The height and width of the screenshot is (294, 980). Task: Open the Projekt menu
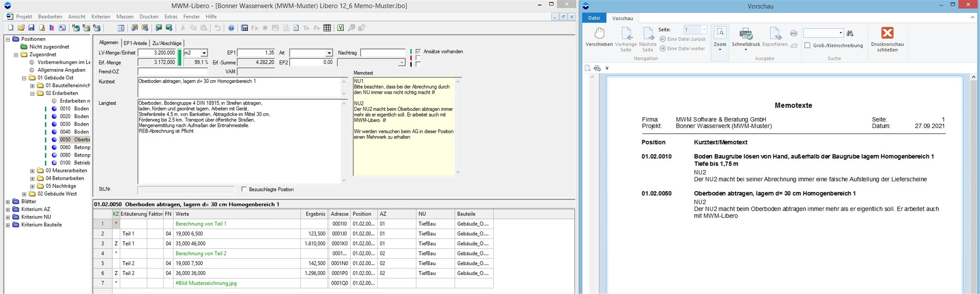(24, 16)
